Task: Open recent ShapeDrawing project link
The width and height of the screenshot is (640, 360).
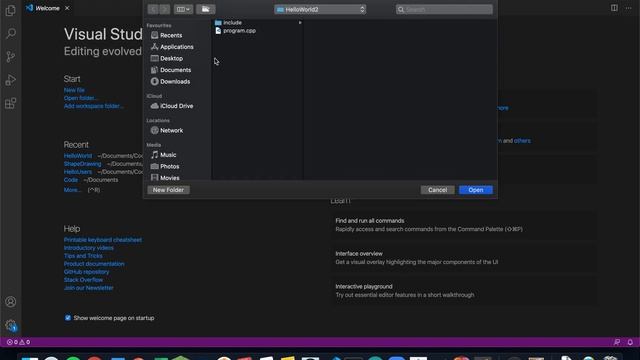Action: click(x=82, y=164)
